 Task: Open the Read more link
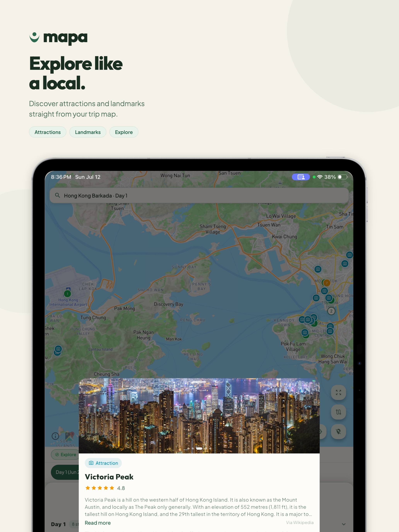(98, 523)
